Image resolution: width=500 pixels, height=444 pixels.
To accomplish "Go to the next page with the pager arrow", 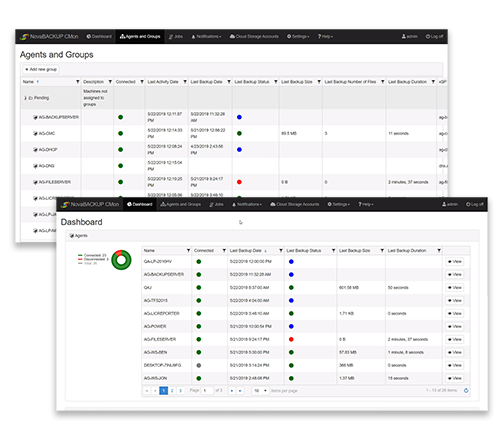I will 232,390.
